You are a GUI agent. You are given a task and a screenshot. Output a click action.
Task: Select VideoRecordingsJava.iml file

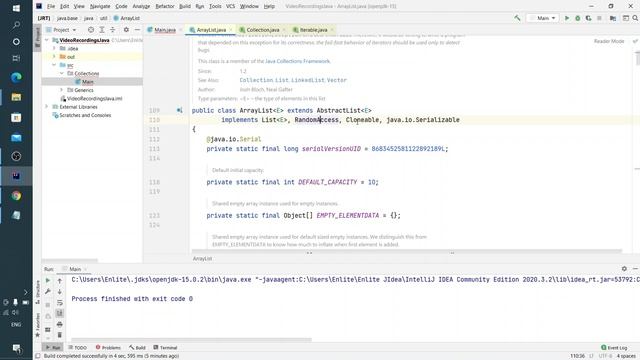pos(94,98)
